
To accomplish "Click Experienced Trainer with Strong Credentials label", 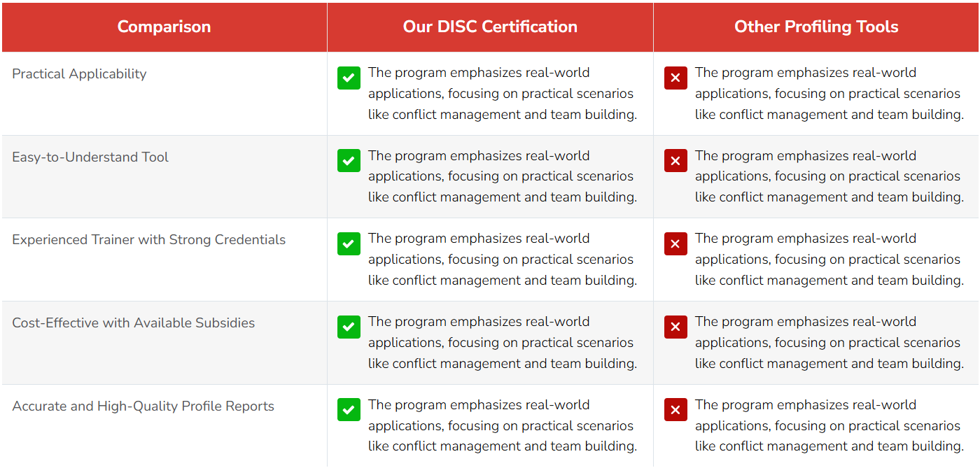I will click(x=148, y=240).
